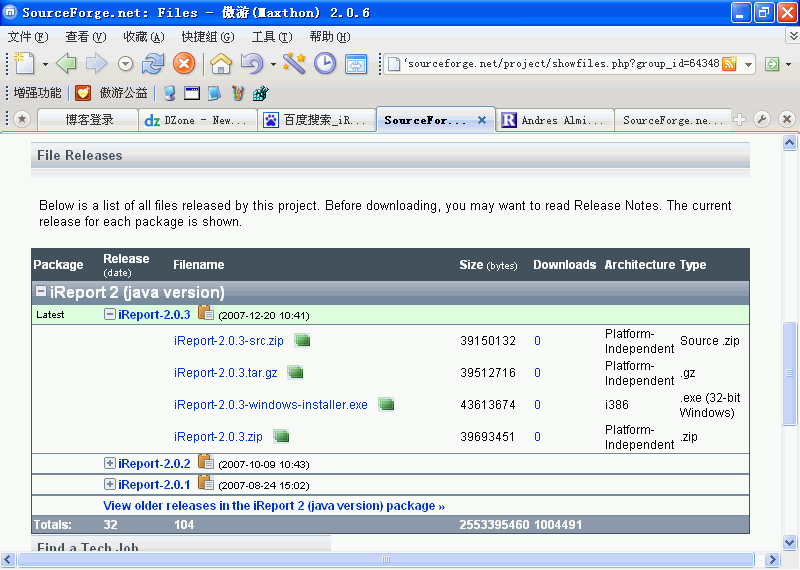Switch to the Andres Almi... tab
The width and height of the screenshot is (800, 570).
tap(555, 120)
